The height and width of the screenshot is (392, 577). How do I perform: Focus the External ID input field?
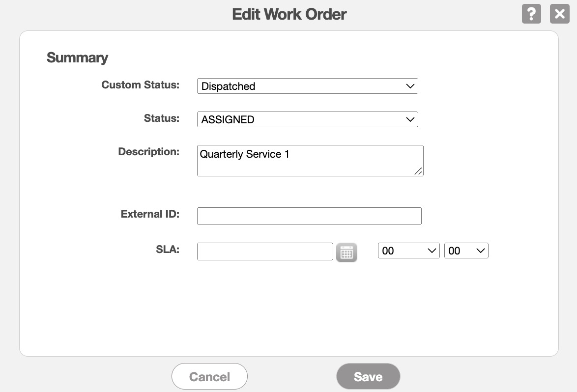coord(309,216)
